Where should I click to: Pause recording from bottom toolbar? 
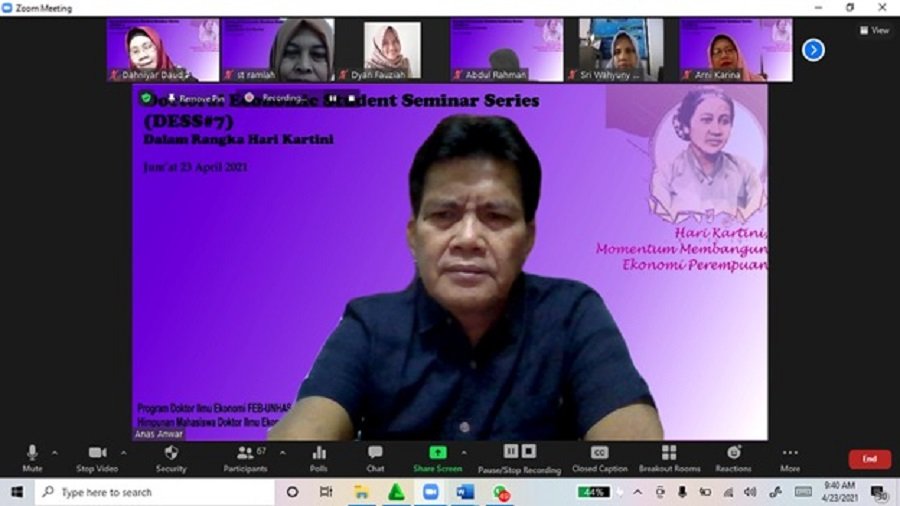pos(510,451)
